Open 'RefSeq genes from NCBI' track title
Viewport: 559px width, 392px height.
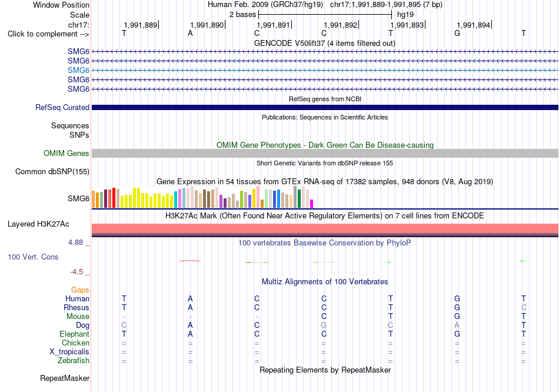[x=325, y=99]
